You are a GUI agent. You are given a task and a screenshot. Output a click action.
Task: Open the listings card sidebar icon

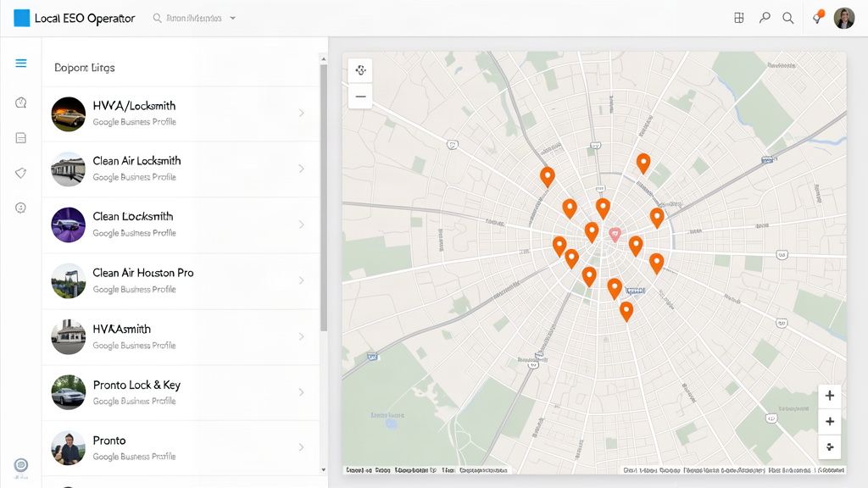click(x=21, y=138)
